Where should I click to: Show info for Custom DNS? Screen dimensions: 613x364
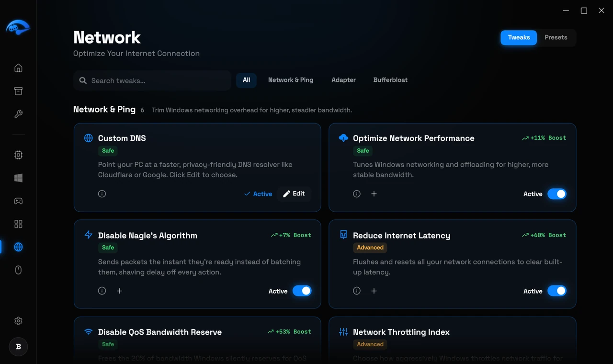pos(102,194)
